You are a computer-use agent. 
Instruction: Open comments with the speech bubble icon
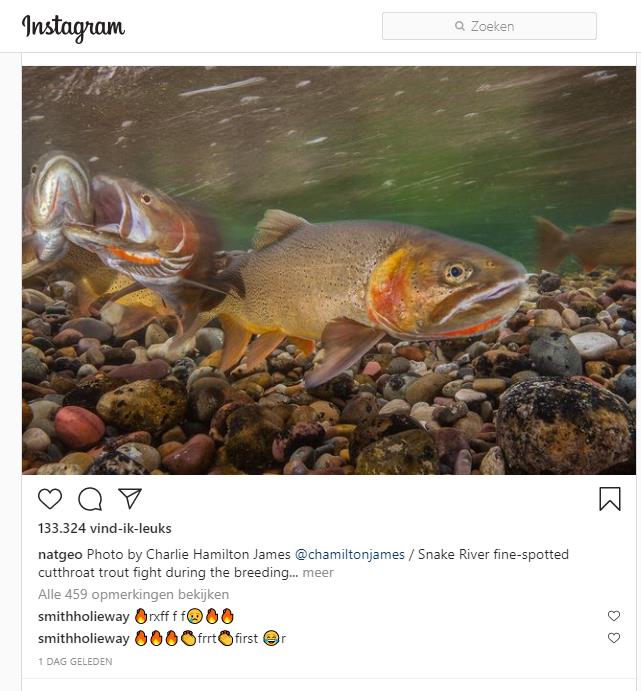pos(90,498)
